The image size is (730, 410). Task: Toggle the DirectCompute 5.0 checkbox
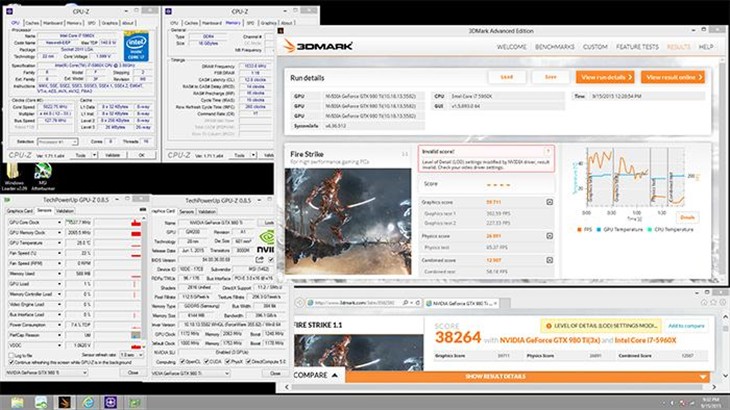[x=248, y=362]
